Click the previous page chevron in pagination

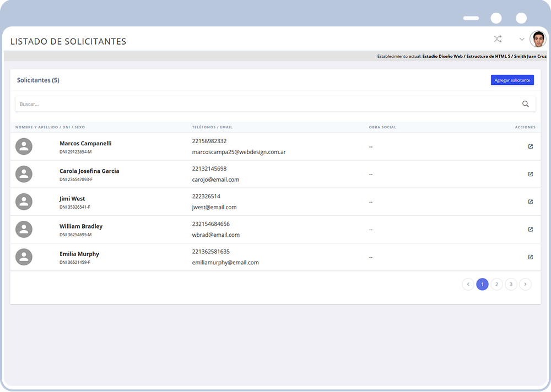468,284
